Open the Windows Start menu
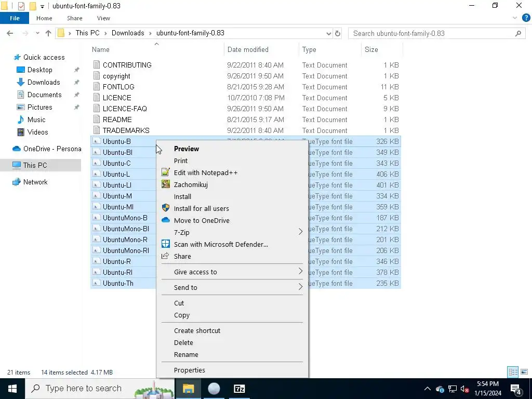 [x=12, y=389]
